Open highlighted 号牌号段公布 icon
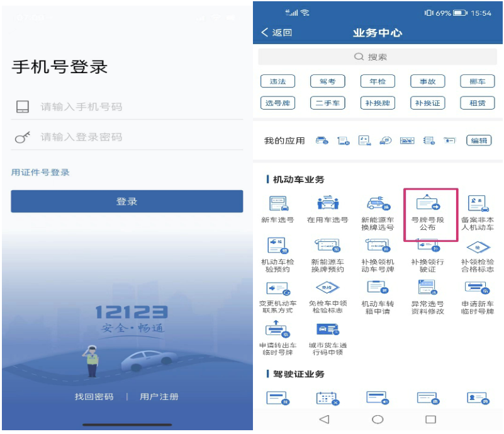504x434 pixels. 428,205
